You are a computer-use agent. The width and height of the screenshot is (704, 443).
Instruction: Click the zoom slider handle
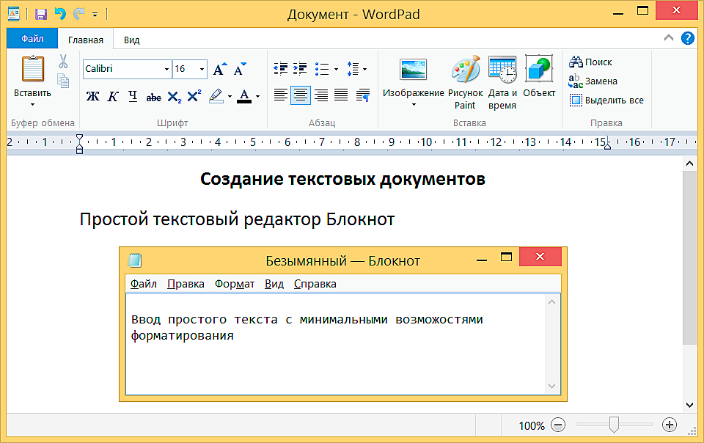coord(614,425)
